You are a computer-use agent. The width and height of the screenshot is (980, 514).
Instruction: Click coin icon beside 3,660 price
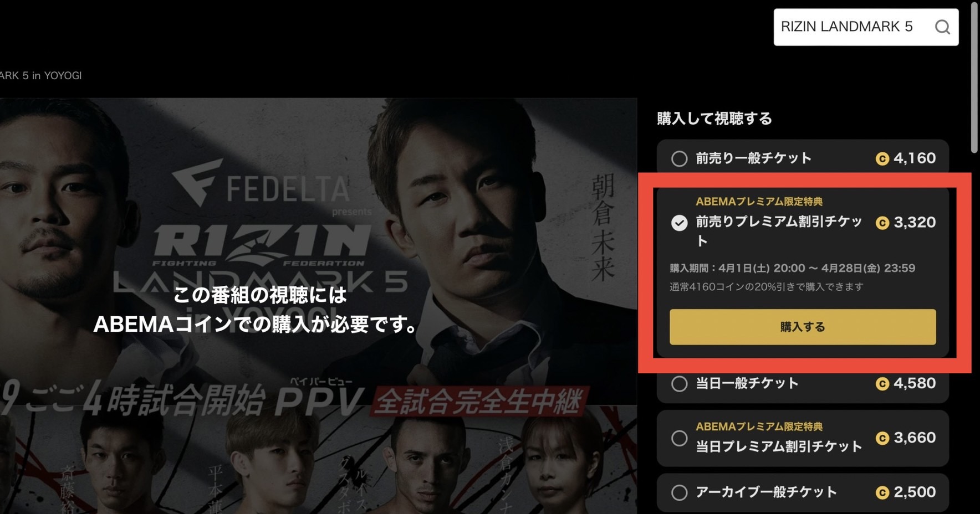click(x=882, y=438)
